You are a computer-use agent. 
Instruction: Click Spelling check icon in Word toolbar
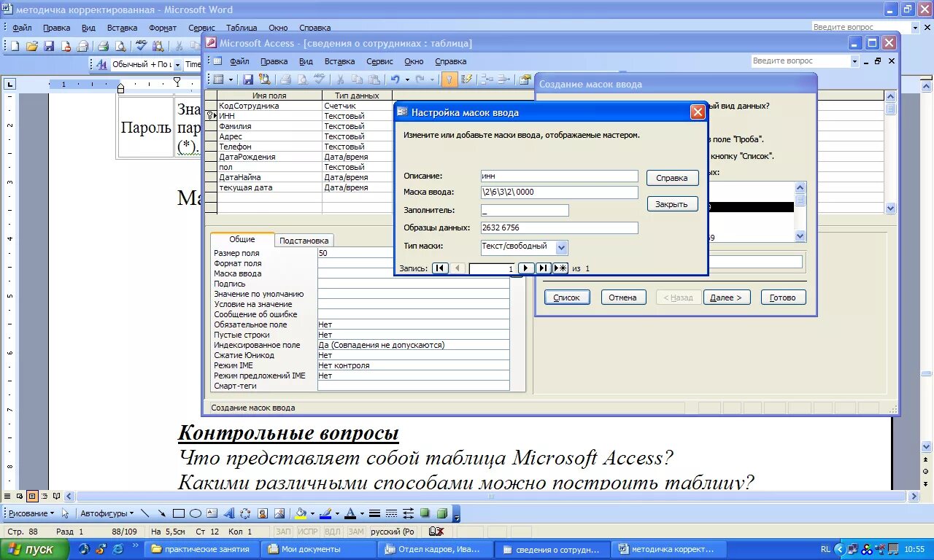coord(141,45)
